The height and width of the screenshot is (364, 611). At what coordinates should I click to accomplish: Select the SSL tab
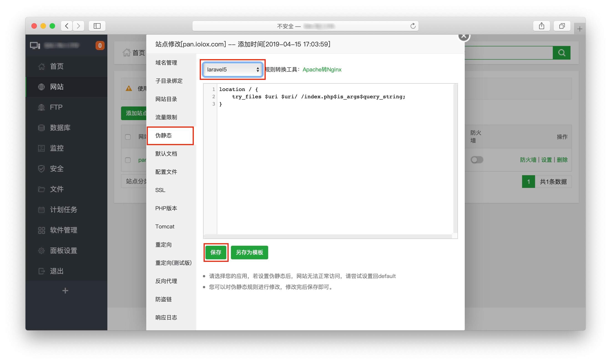tap(171, 190)
